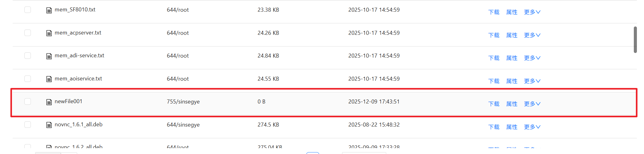Image resolution: width=644 pixels, height=154 pixels.
Task: Select the checkbox for mem_SF8010.txt
Action: [28, 10]
